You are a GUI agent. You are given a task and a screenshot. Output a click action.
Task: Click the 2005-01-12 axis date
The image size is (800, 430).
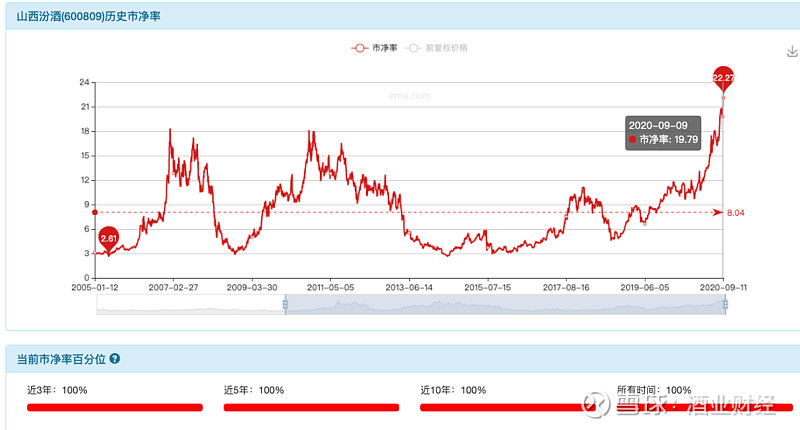click(95, 288)
